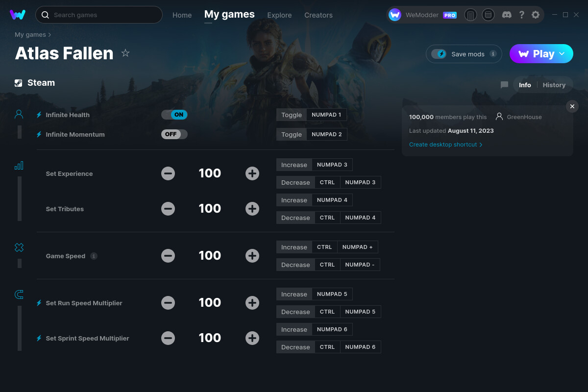Click the Save mods button
Image resolution: width=588 pixels, height=392 pixels.
464,54
